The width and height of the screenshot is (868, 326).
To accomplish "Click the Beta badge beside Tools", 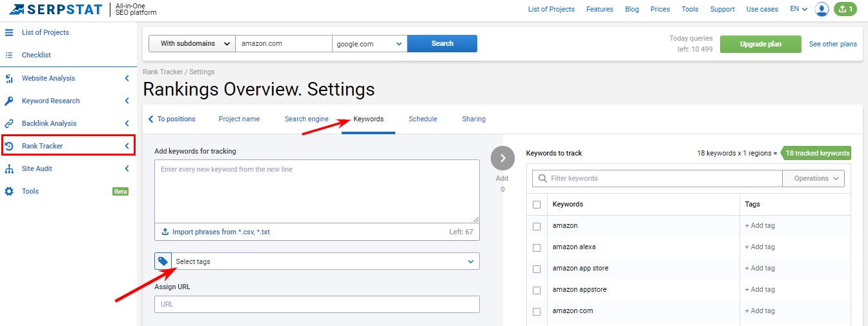I will click(x=121, y=191).
